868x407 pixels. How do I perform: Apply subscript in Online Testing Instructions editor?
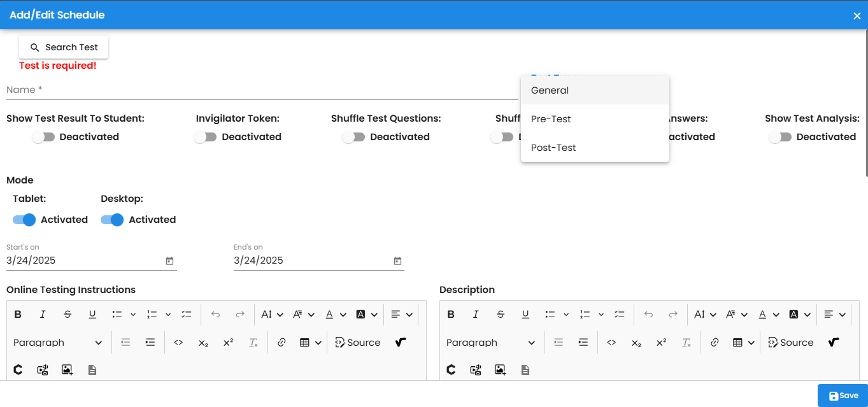(203, 343)
